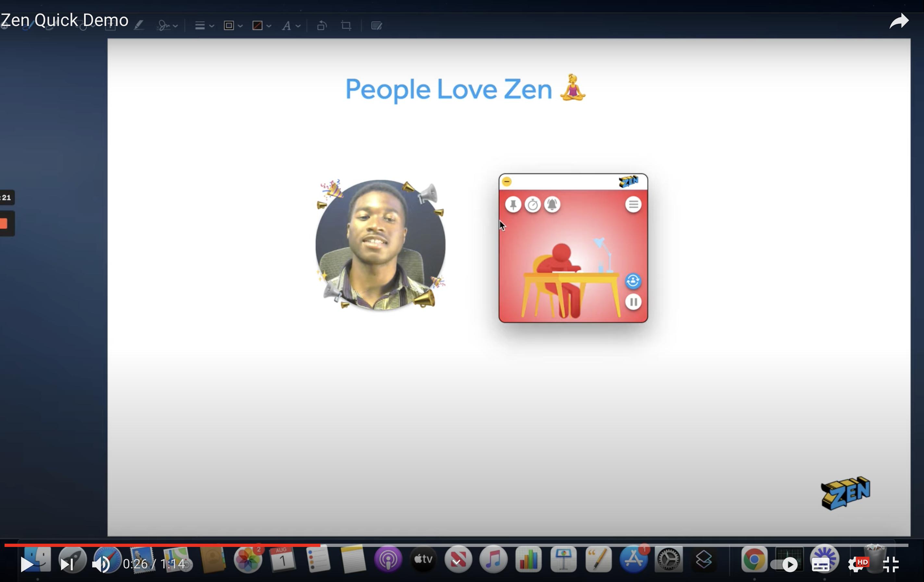This screenshot has width=924, height=582.
Task: Click the rotate icon in markup toolbar
Action: click(322, 26)
